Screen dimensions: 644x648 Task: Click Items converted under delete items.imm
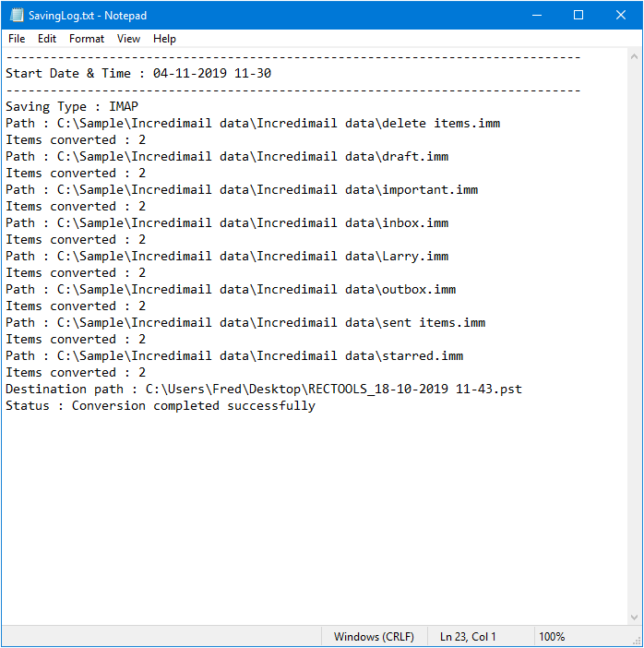click(x=76, y=139)
